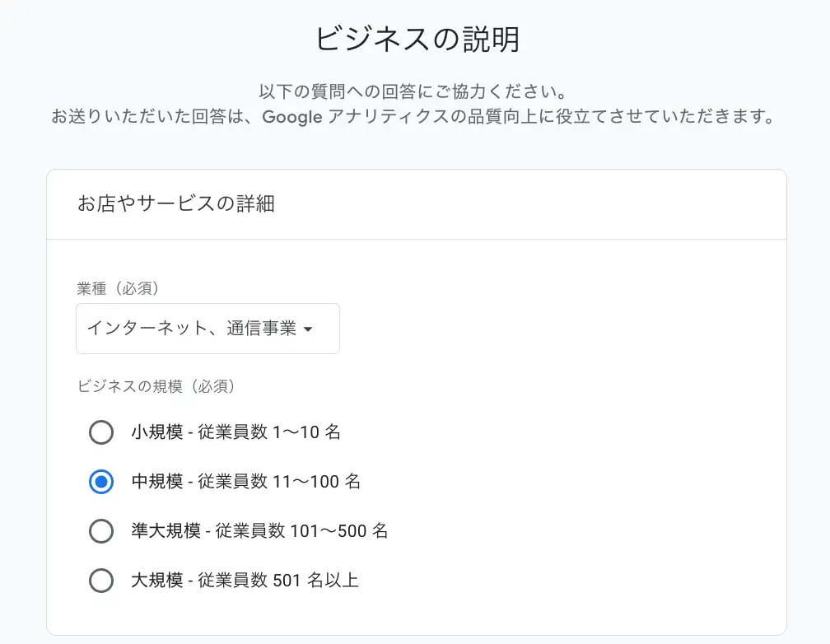The width and height of the screenshot is (830, 644).
Task: Click the label 中規模 - 従業員数 11〜100 名
Action: [x=246, y=482]
